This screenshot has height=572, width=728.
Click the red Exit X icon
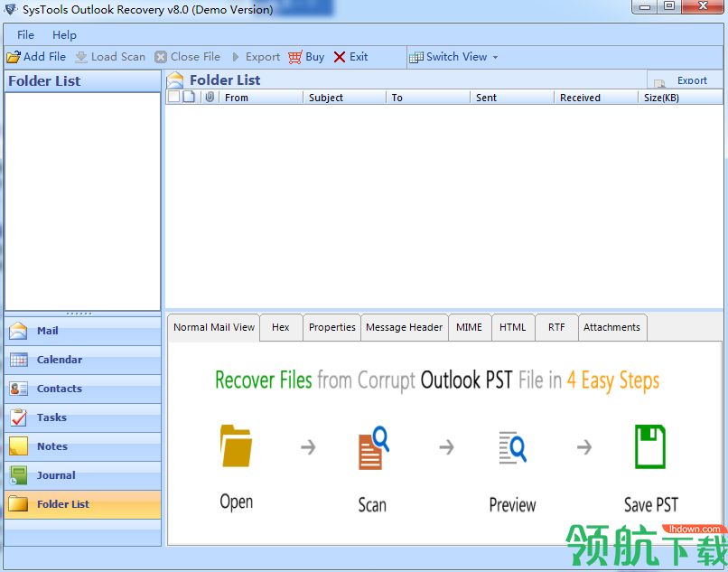coord(340,57)
